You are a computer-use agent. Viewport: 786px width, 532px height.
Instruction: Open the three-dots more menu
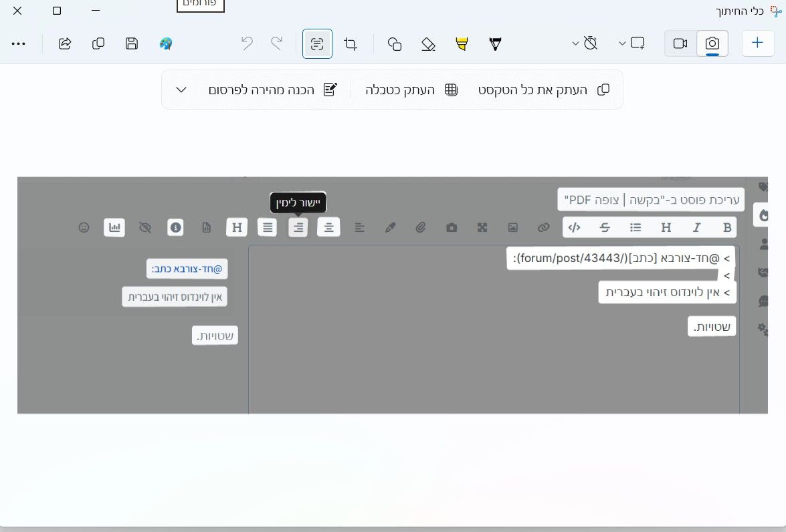[19, 43]
